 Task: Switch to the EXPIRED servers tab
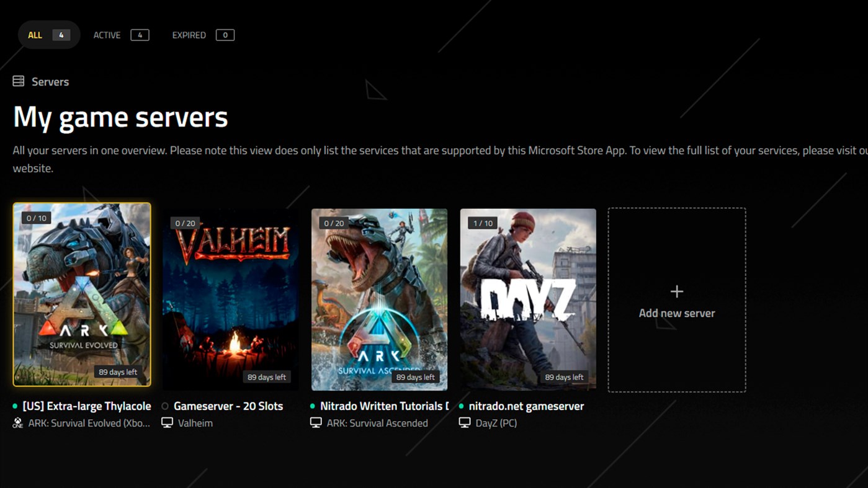[x=203, y=35]
